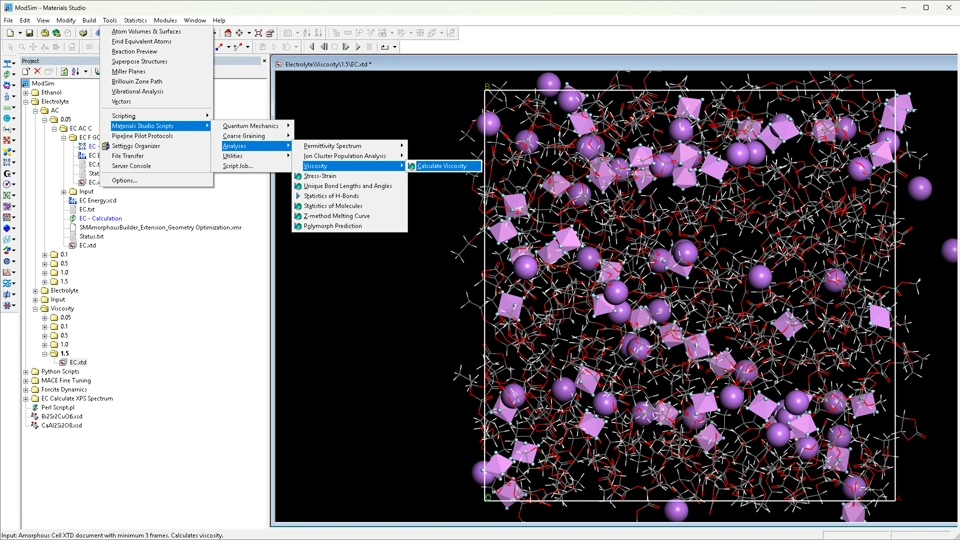Open the Statistics menu in menu bar

(135, 20)
